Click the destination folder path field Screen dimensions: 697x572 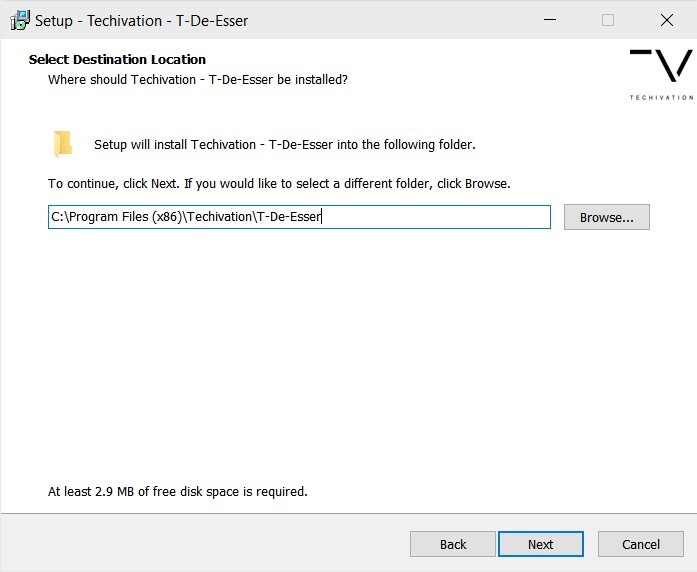[299, 217]
